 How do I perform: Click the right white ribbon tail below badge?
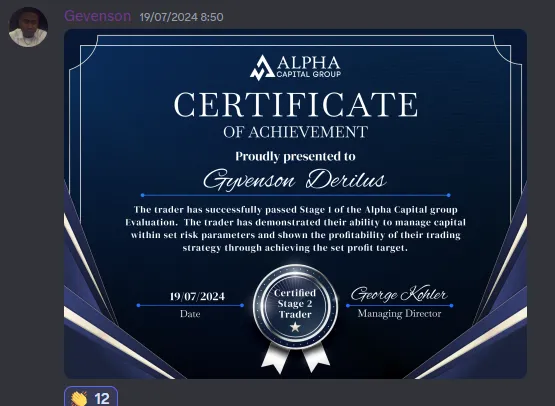click(315, 358)
